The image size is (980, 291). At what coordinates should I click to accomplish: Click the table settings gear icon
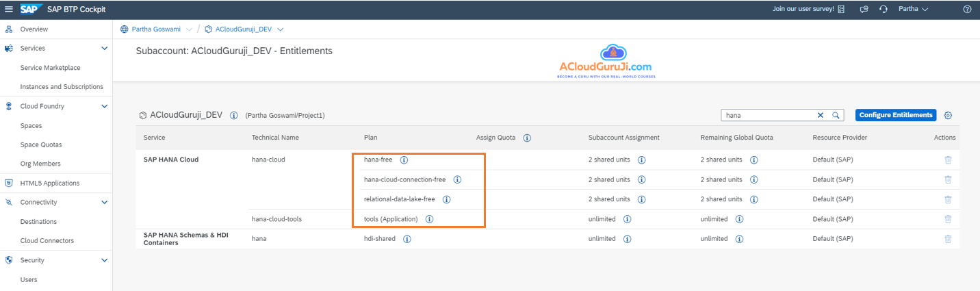click(x=948, y=116)
